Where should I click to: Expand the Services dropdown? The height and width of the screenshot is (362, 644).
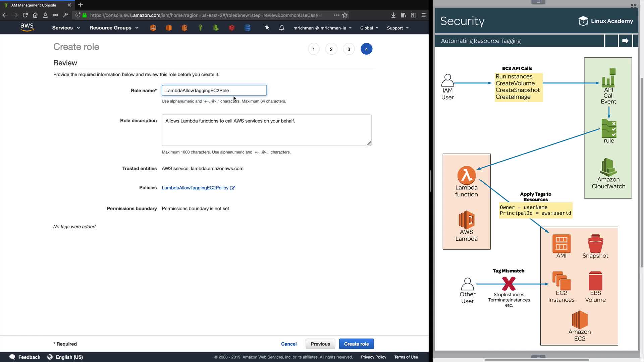66,28
